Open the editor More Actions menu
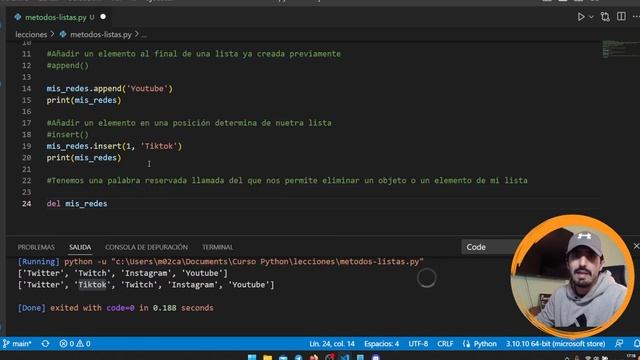Screen dimensions: 640x360 636,17
